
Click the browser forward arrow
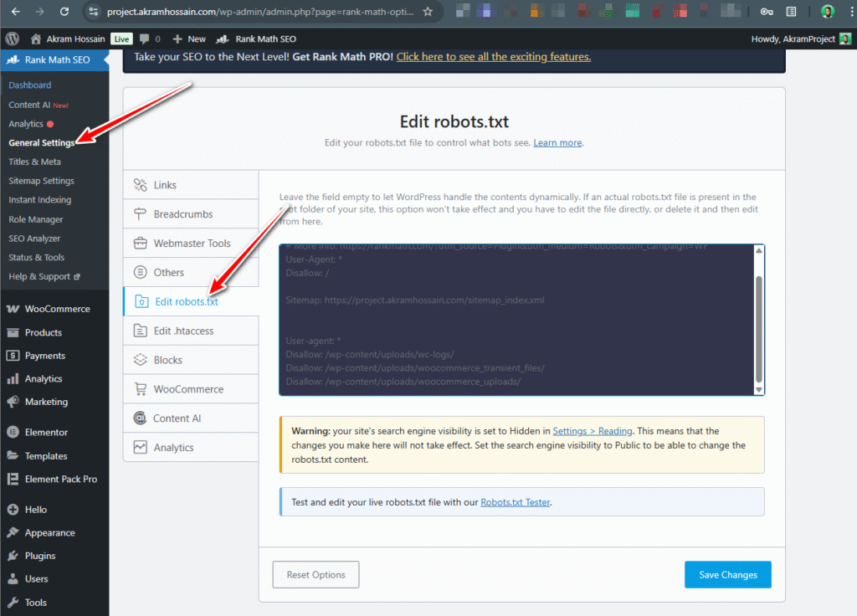coord(40,12)
